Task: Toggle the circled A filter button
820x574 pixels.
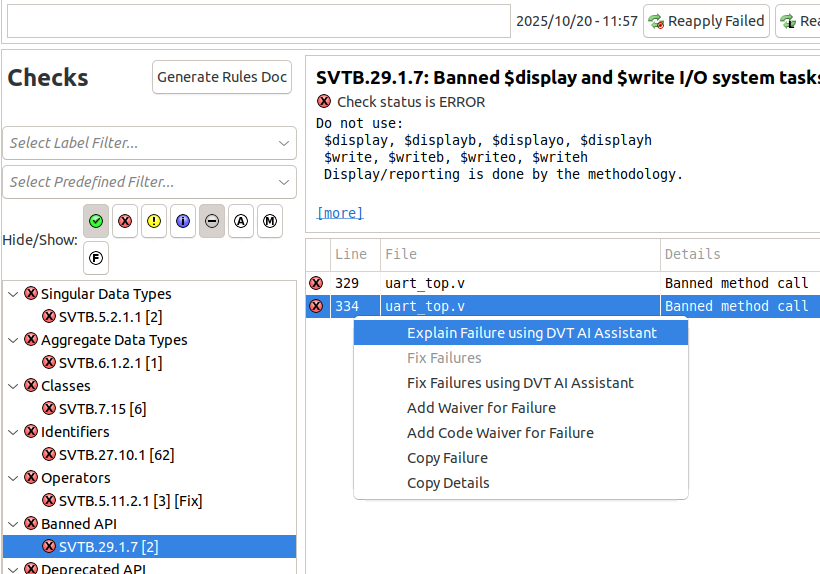Action: (x=241, y=221)
